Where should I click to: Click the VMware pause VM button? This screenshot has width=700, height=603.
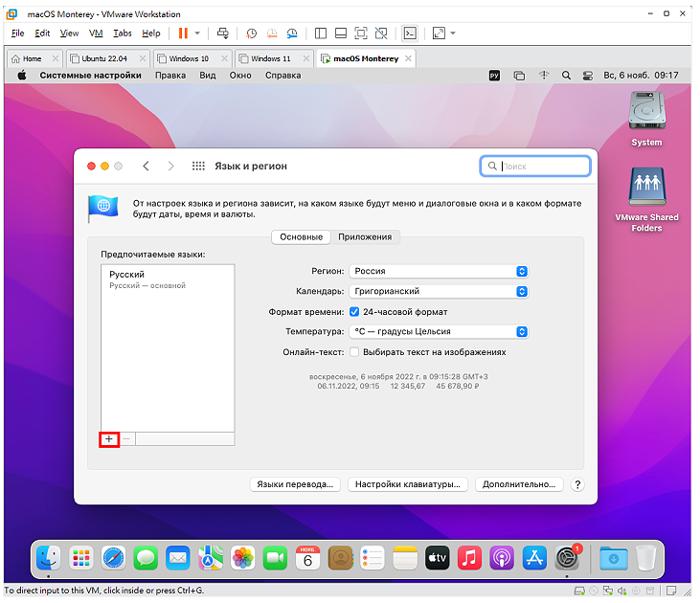coord(183,33)
